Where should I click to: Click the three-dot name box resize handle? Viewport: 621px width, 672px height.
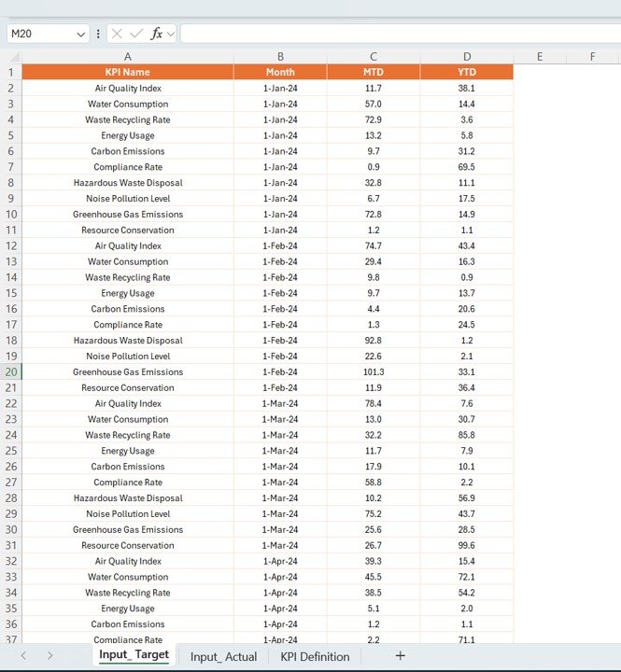pyautogui.click(x=99, y=34)
